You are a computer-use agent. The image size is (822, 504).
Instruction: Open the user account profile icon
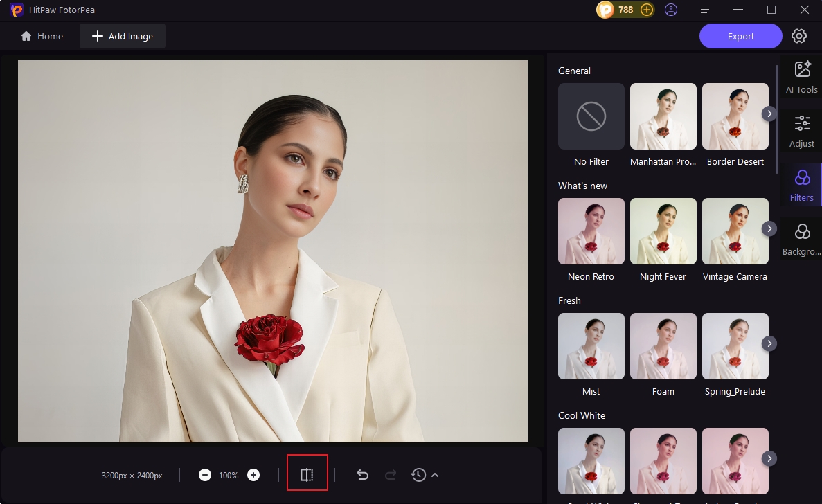pyautogui.click(x=670, y=10)
